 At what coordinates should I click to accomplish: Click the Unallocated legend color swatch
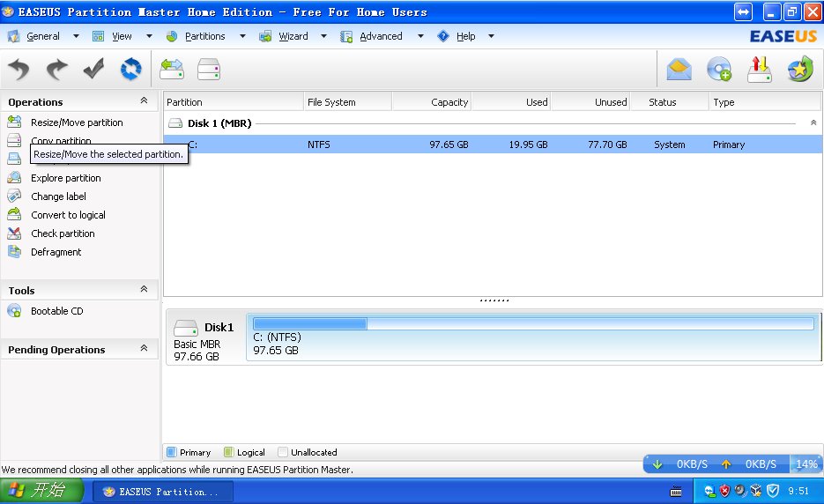coord(283,452)
